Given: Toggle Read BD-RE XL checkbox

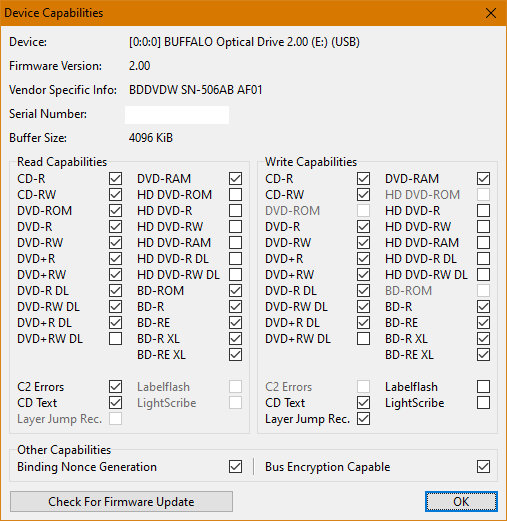Looking at the screenshot, I should 235,355.
